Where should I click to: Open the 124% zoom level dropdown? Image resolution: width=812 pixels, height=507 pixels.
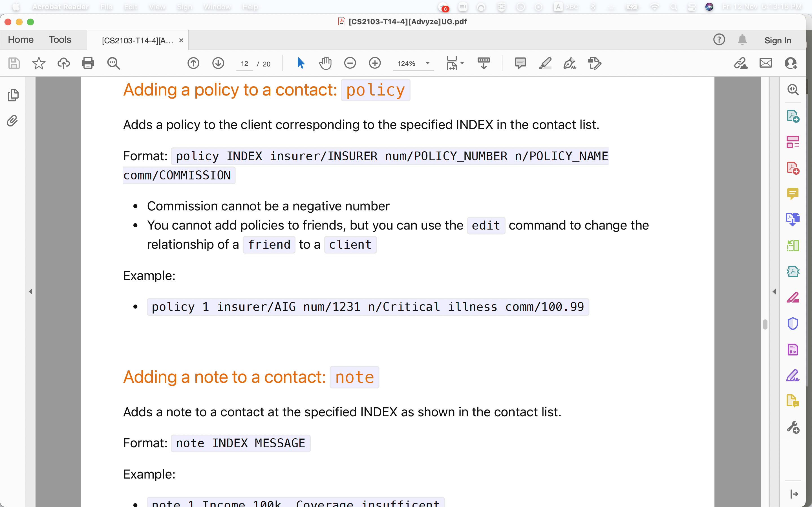point(427,63)
